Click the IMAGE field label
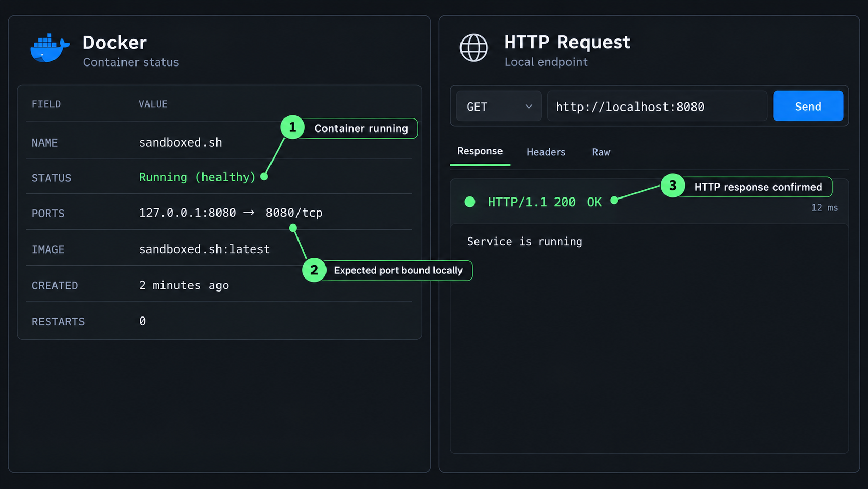Viewport: 868px width, 489px height. click(x=48, y=250)
